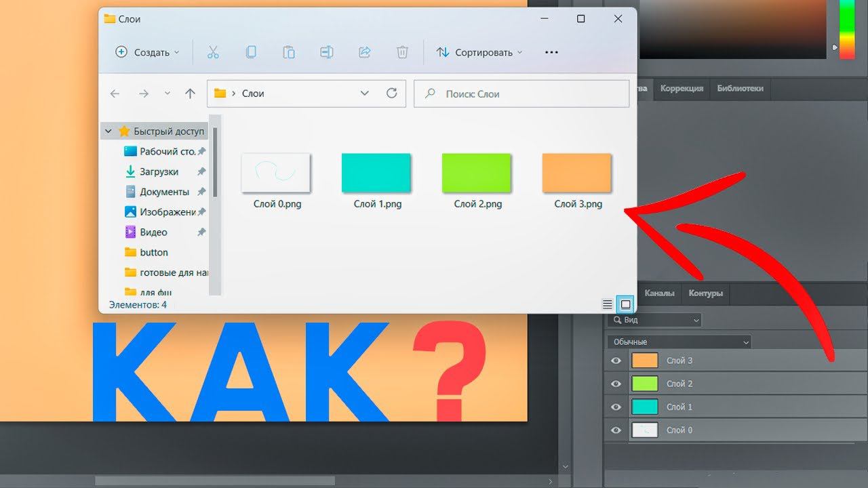
Task: Expand the address bar history dropdown
Action: (364, 94)
